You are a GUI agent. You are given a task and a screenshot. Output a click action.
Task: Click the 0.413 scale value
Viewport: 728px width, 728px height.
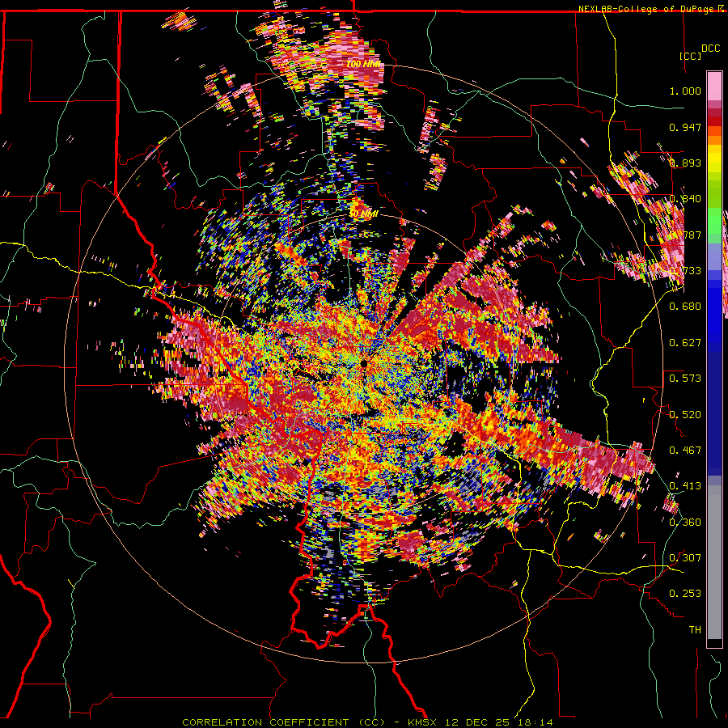click(x=685, y=486)
